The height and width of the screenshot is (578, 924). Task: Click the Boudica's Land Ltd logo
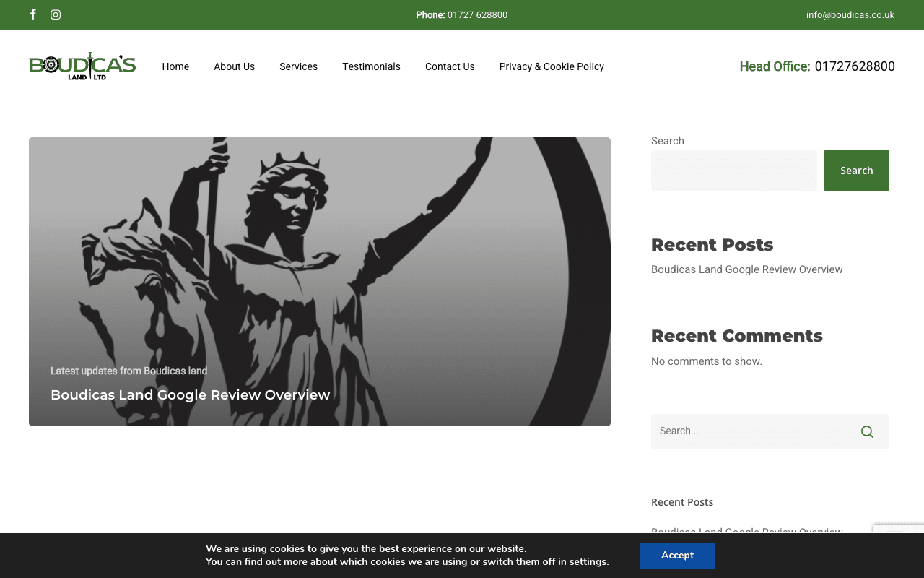[x=82, y=66]
